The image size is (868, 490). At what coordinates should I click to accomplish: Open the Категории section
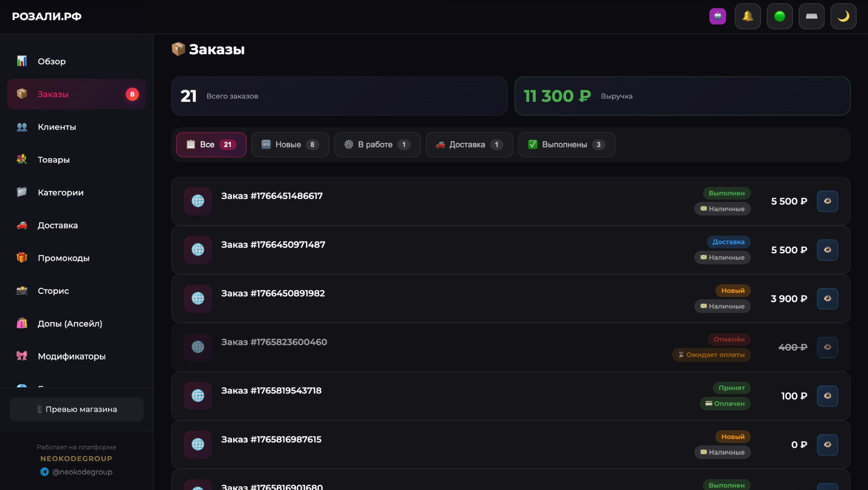[x=61, y=192]
